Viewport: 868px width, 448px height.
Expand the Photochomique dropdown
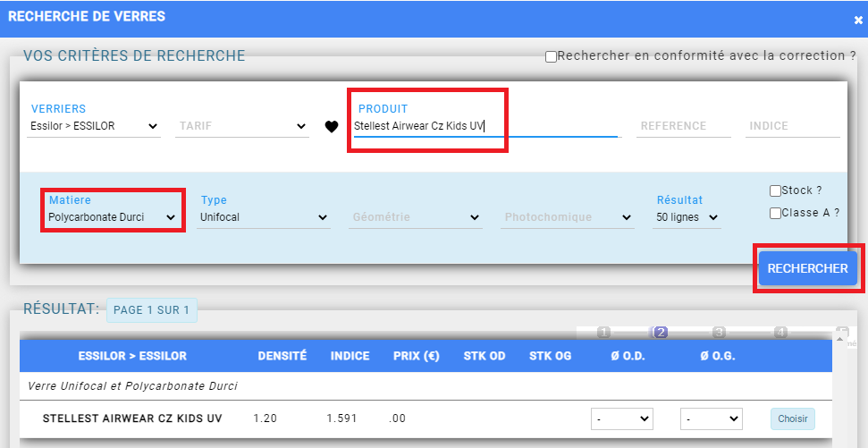tap(567, 217)
